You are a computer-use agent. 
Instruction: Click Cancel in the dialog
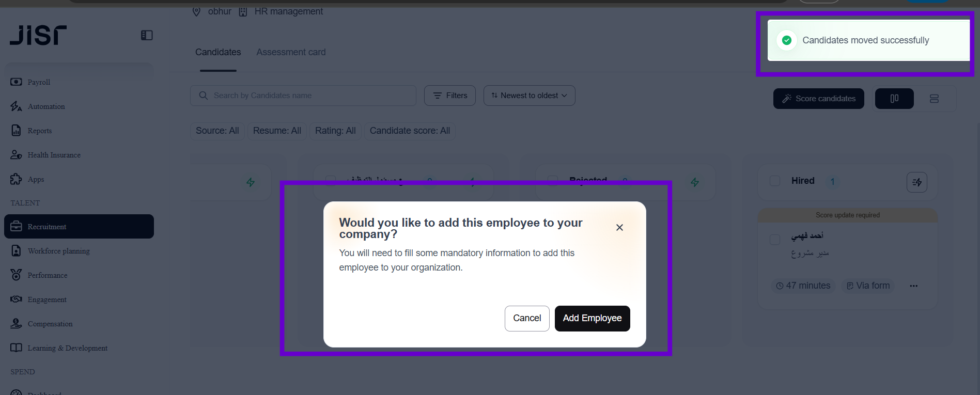coord(527,318)
